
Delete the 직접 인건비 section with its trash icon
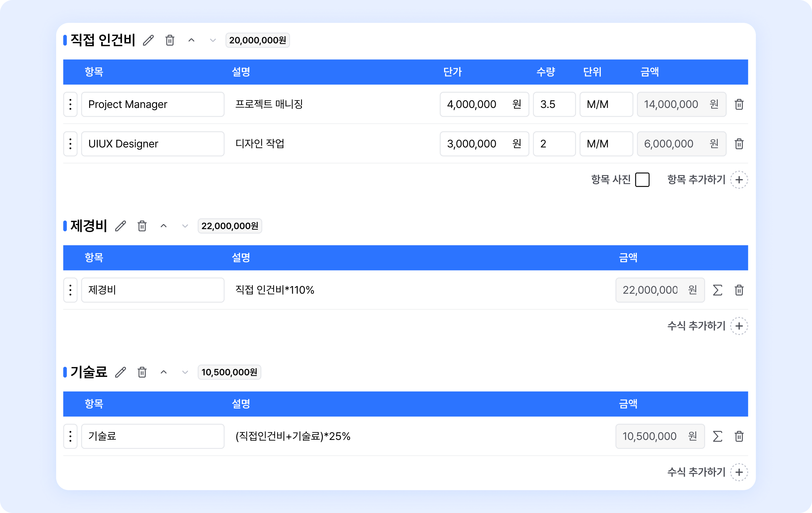click(x=170, y=40)
